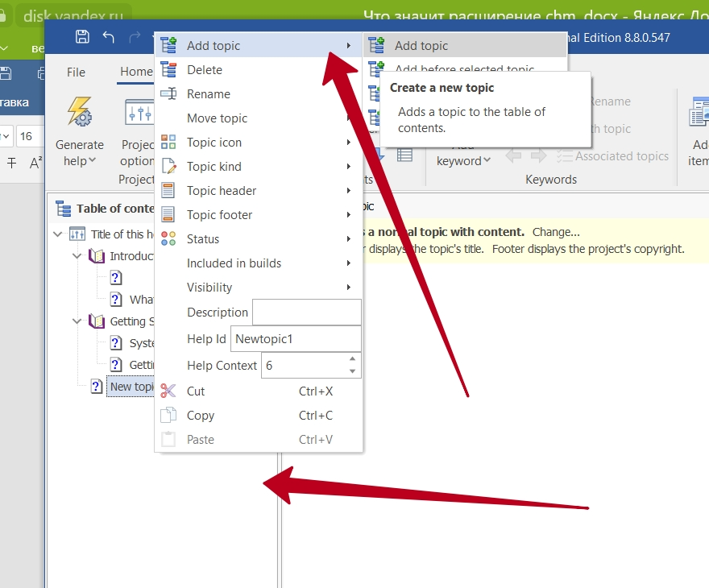Viewport: 709px width, 588px height.
Task: Open the Project options sliders icon
Action: (x=139, y=112)
